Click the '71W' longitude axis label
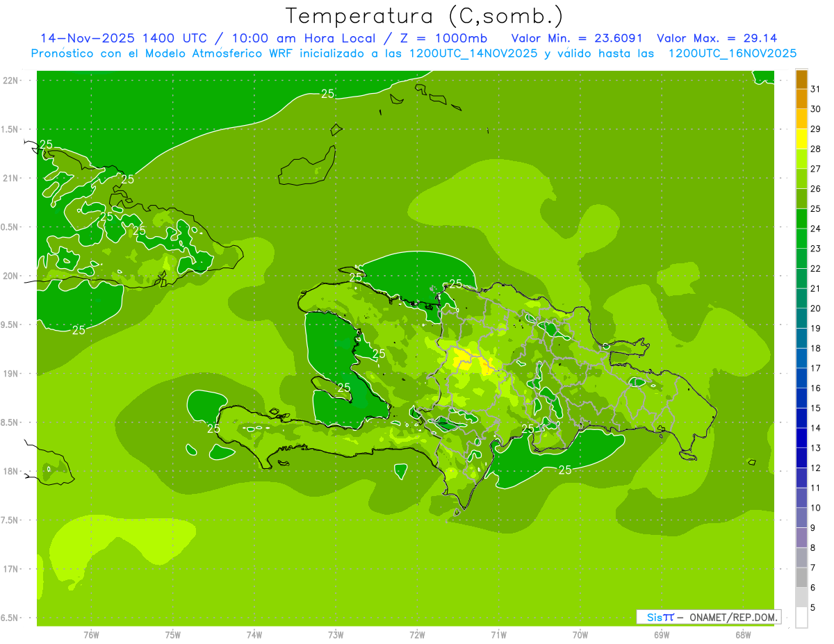Screen dimensions: 834x644 (498, 634)
